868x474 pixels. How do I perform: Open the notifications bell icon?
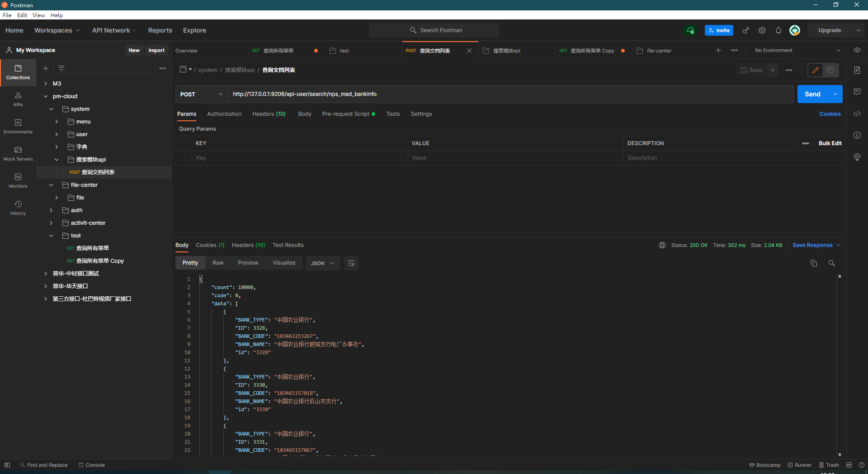point(778,30)
